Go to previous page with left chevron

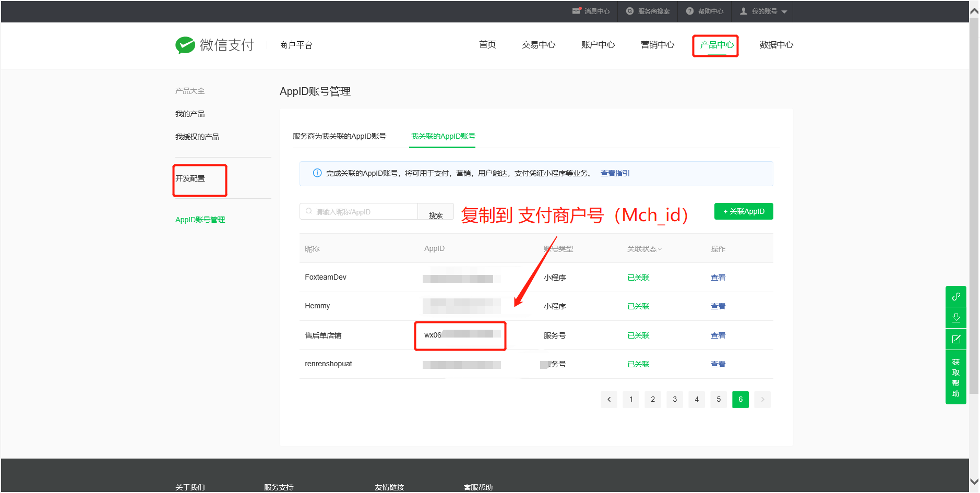(609, 400)
